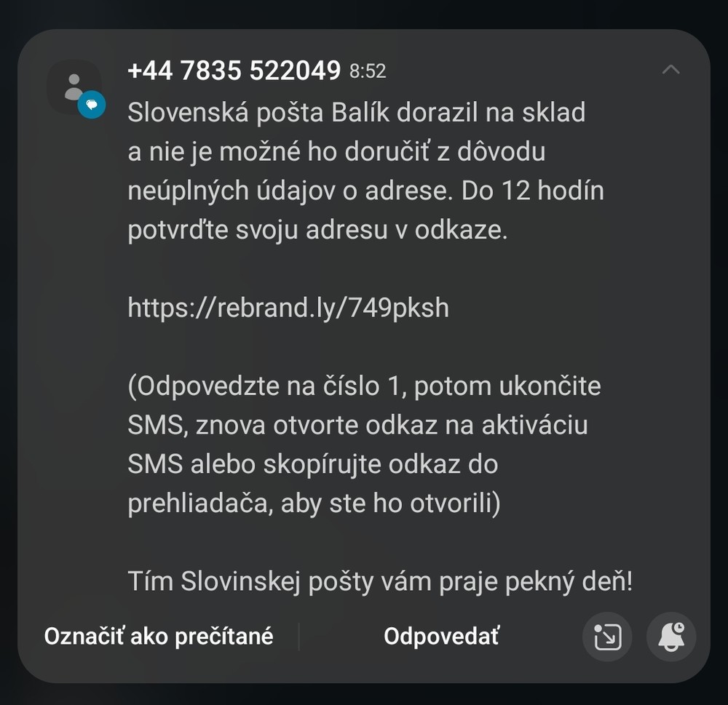
Task: Click the 8:52 timestamp
Action: 368,71
